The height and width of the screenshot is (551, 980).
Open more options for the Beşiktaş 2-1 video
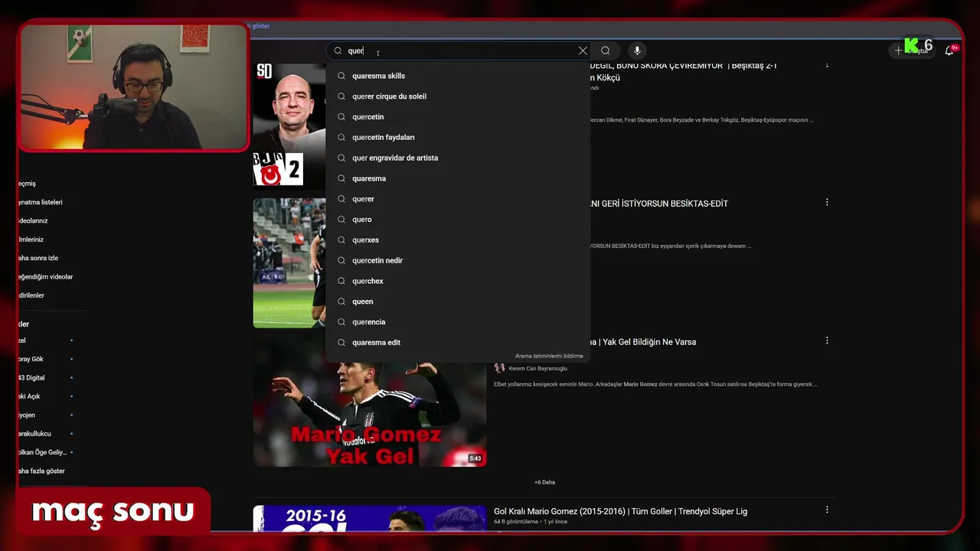(827, 65)
